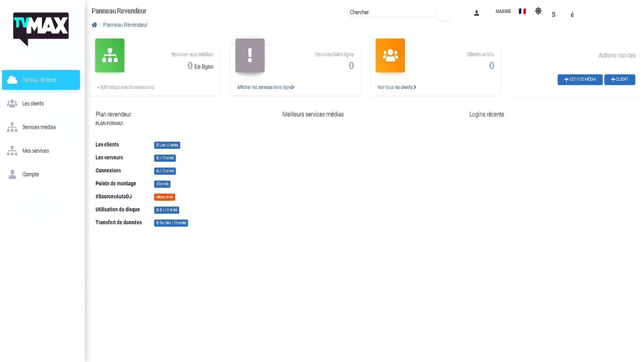Click the 0 B / Illimité disk badge
Viewport: 644px width, 362px height.
167,210
